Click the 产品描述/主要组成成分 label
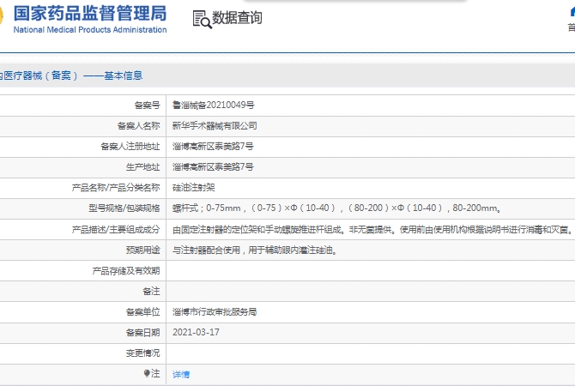Image resolution: width=575 pixels, height=392 pixels. click(x=116, y=229)
